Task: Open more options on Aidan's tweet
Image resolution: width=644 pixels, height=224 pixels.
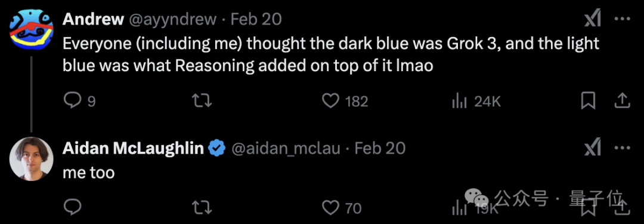Action: tap(622, 148)
